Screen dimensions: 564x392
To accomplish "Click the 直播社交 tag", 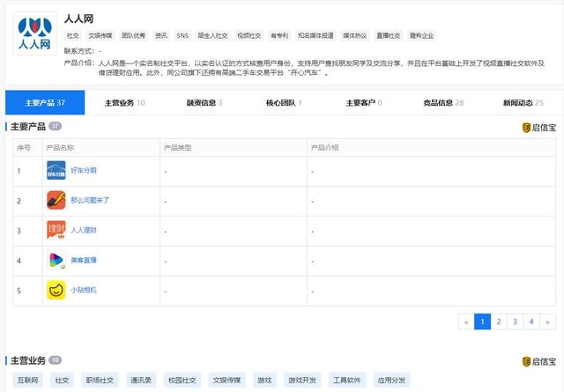I will pyautogui.click(x=388, y=35).
